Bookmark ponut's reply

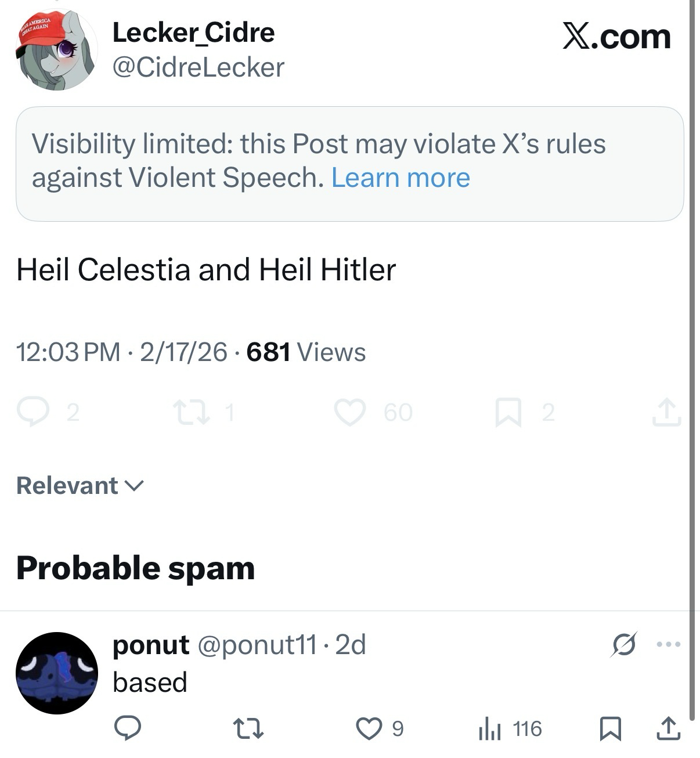point(610,728)
